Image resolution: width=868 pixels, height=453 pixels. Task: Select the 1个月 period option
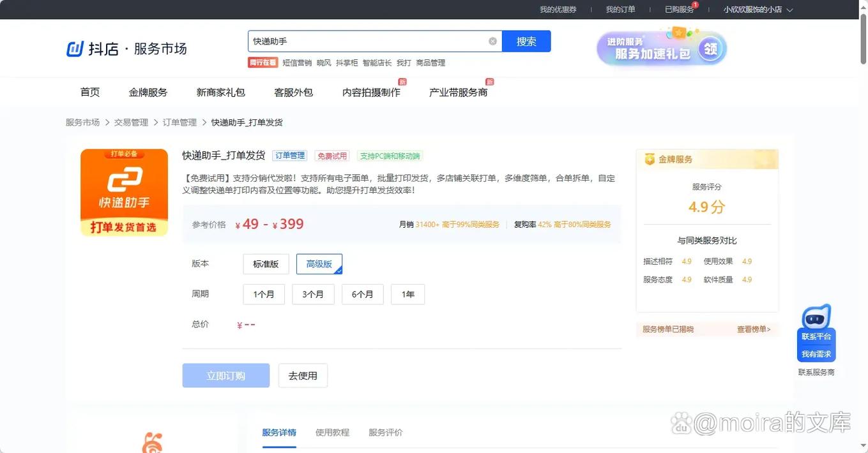(264, 294)
